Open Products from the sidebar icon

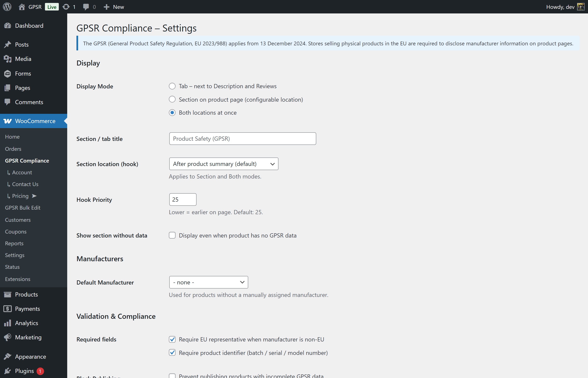pos(8,294)
